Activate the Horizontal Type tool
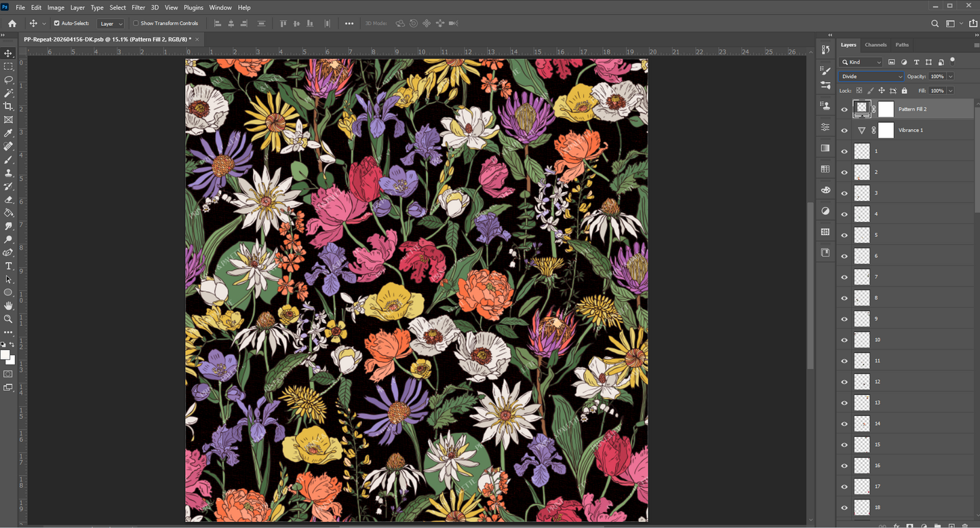 click(x=8, y=266)
